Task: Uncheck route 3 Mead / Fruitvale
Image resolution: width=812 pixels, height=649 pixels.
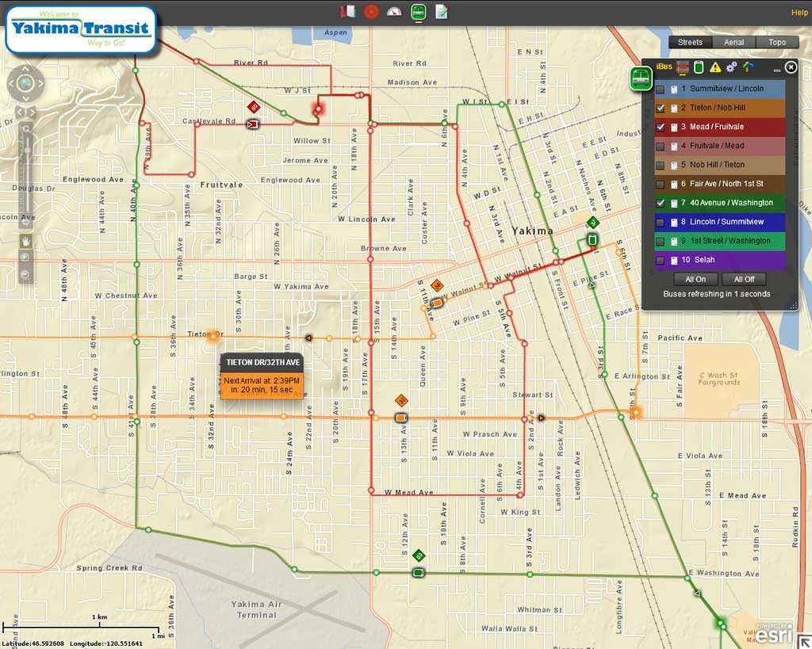Action: [661, 128]
